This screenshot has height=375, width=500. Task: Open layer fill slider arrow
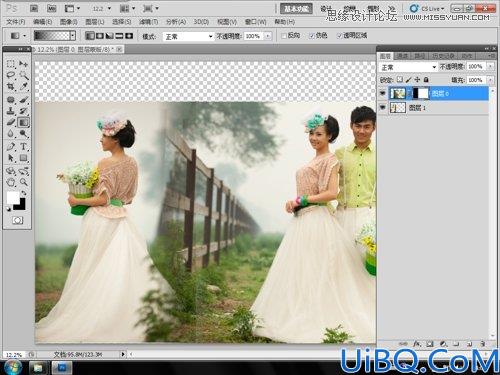[491, 80]
